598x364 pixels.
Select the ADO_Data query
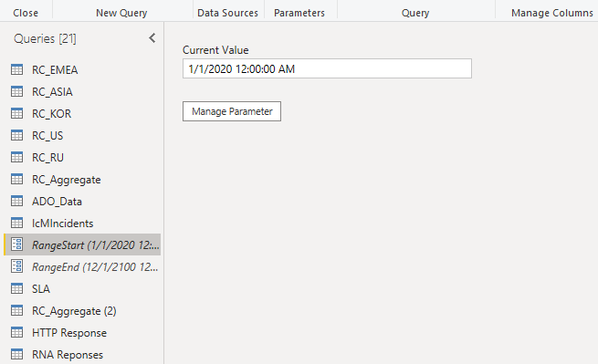pos(57,202)
